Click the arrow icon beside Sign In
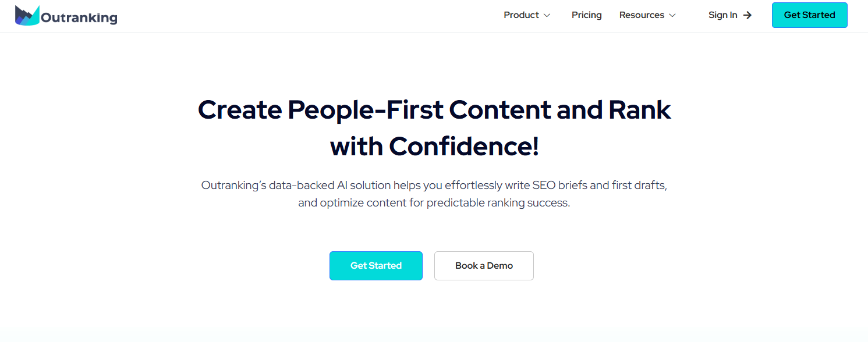The width and height of the screenshot is (868, 342). 747,15
